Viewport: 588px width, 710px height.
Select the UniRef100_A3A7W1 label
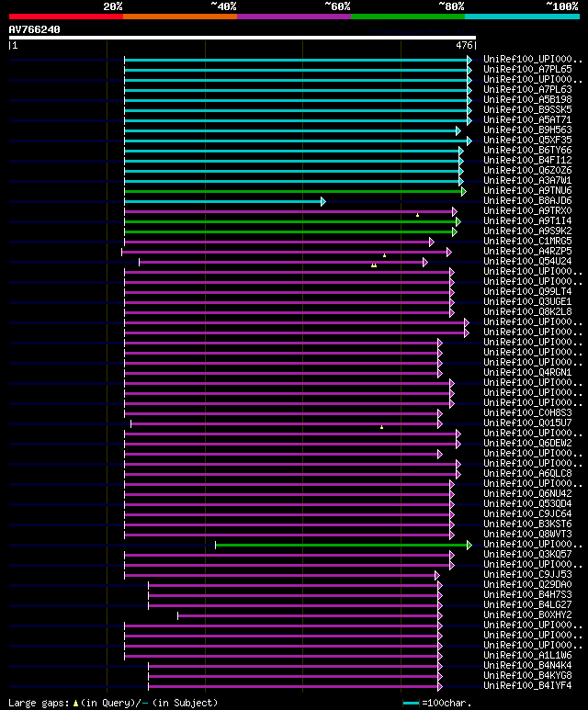[527, 181]
